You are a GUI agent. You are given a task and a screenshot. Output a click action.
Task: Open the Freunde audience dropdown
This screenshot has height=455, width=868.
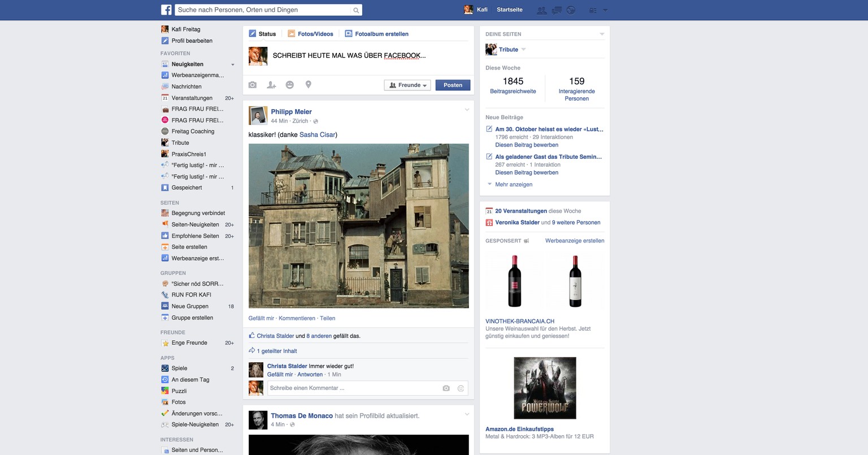point(407,85)
